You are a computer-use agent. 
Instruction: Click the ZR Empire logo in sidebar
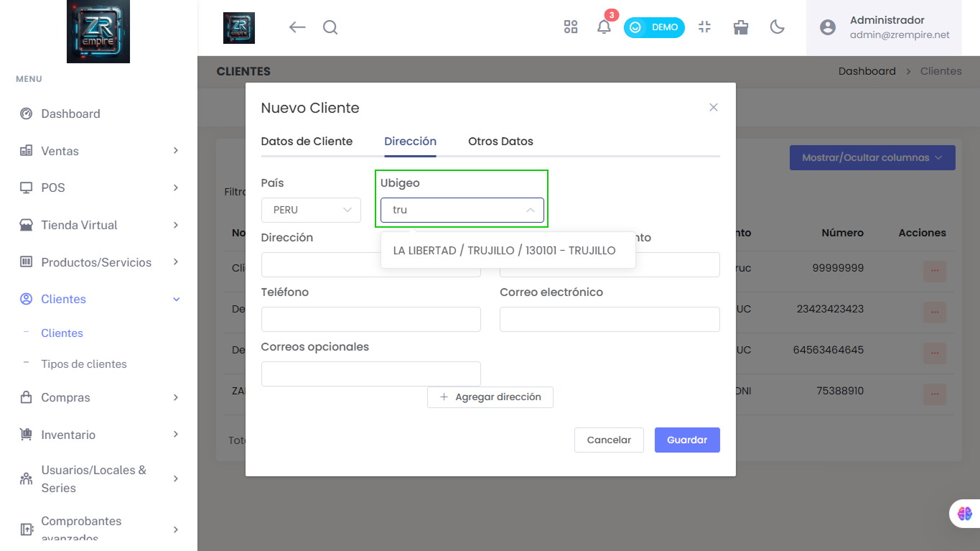point(98,32)
